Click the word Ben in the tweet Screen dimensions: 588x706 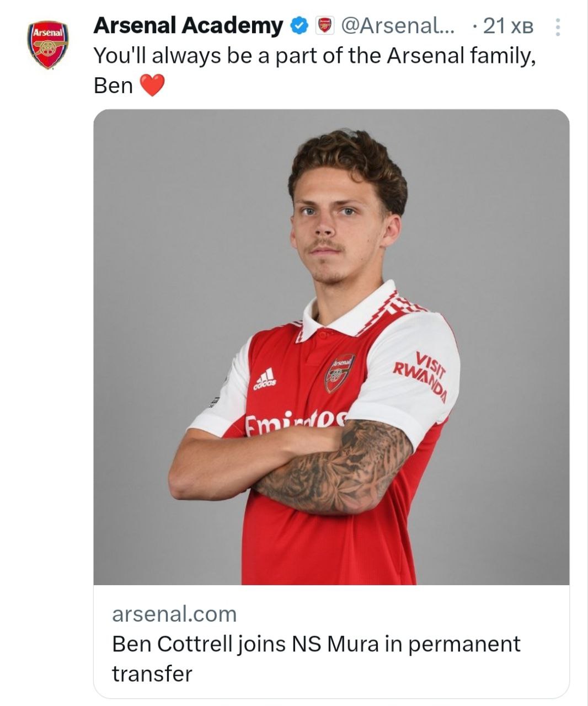(x=114, y=85)
